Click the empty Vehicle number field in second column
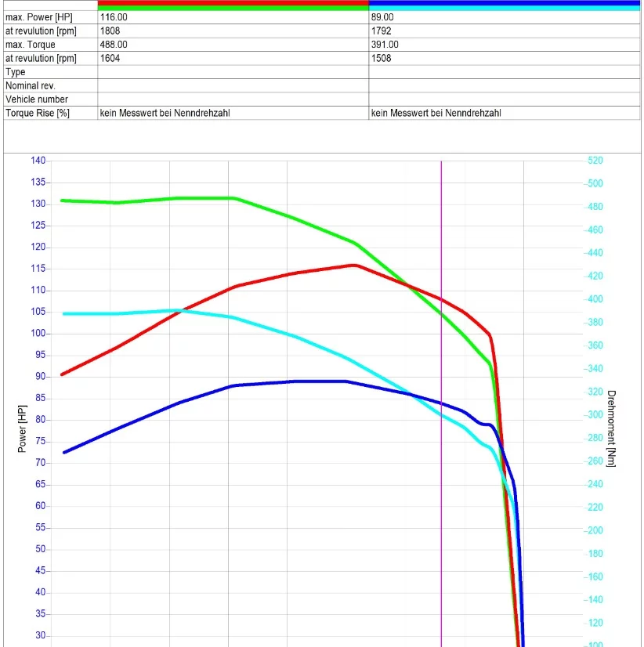The width and height of the screenshot is (644, 647). click(x=504, y=99)
